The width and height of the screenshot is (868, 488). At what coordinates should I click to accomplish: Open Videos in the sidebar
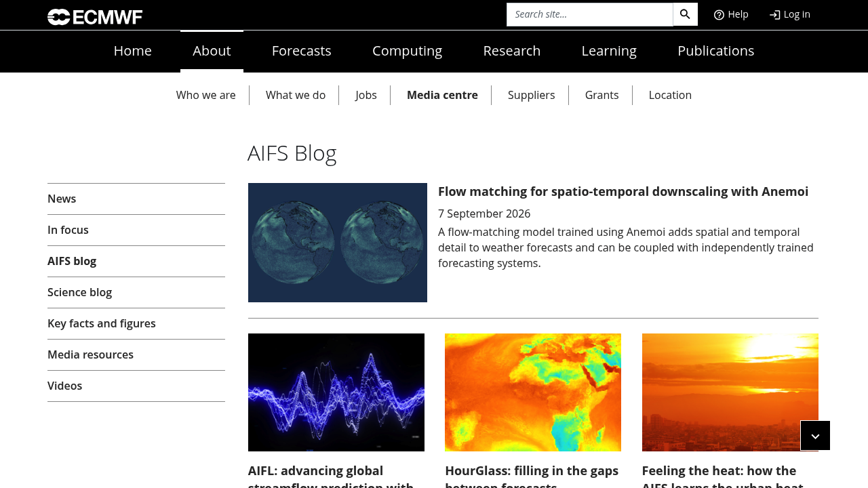pyautogui.click(x=136, y=386)
